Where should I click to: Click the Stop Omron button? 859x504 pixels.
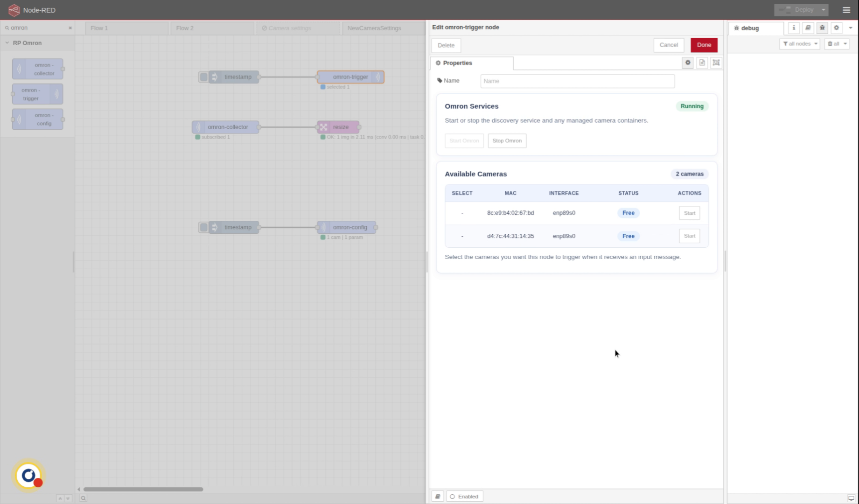[507, 140]
